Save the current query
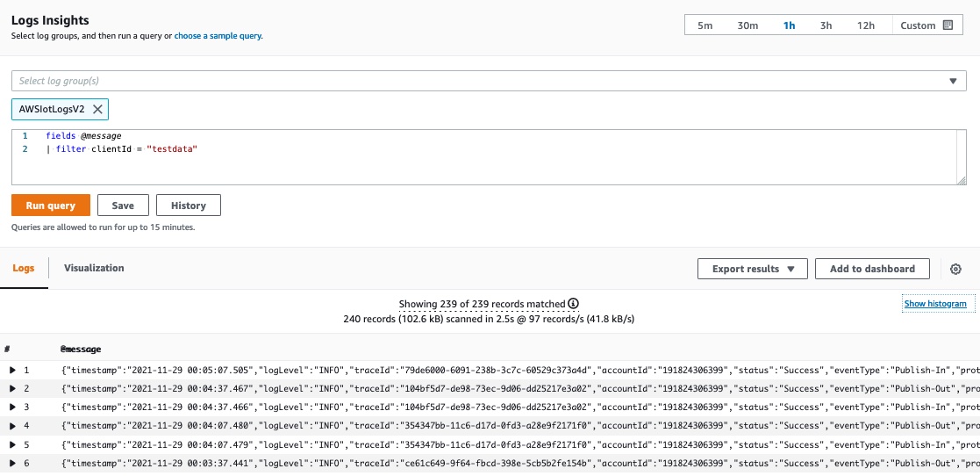980x476 pixels. tap(124, 206)
